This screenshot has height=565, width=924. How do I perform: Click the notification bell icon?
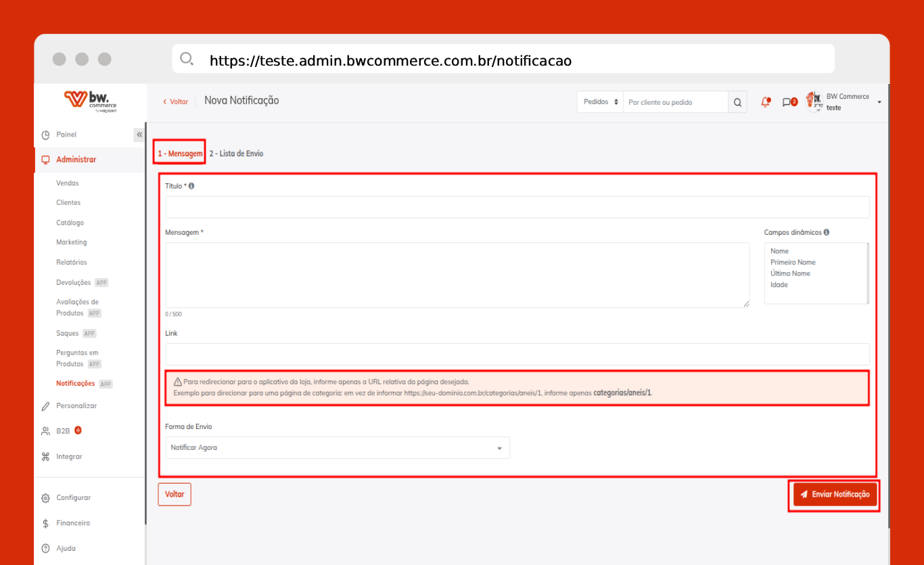click(x=766, y=102)
